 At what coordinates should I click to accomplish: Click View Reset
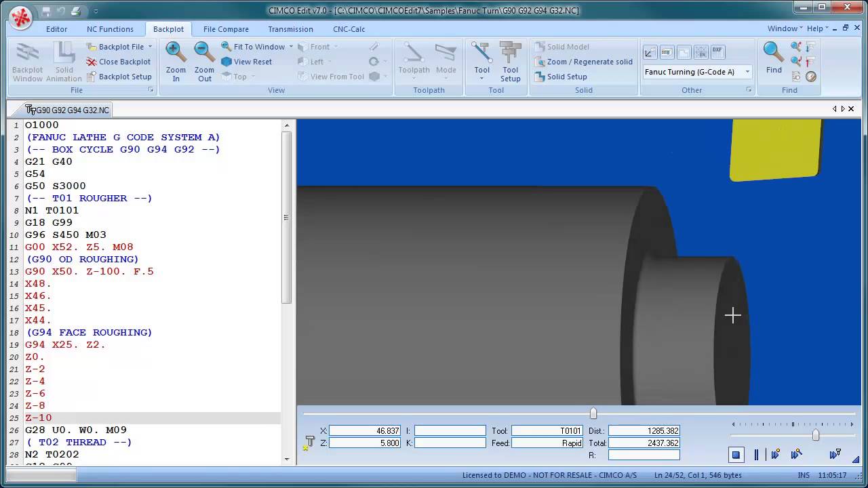[247, 62]
